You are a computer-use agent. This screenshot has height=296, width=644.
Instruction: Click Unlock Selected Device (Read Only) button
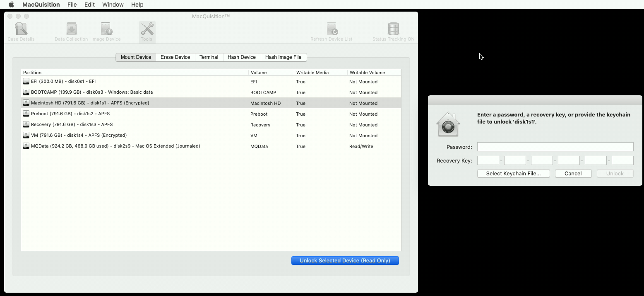345,260
